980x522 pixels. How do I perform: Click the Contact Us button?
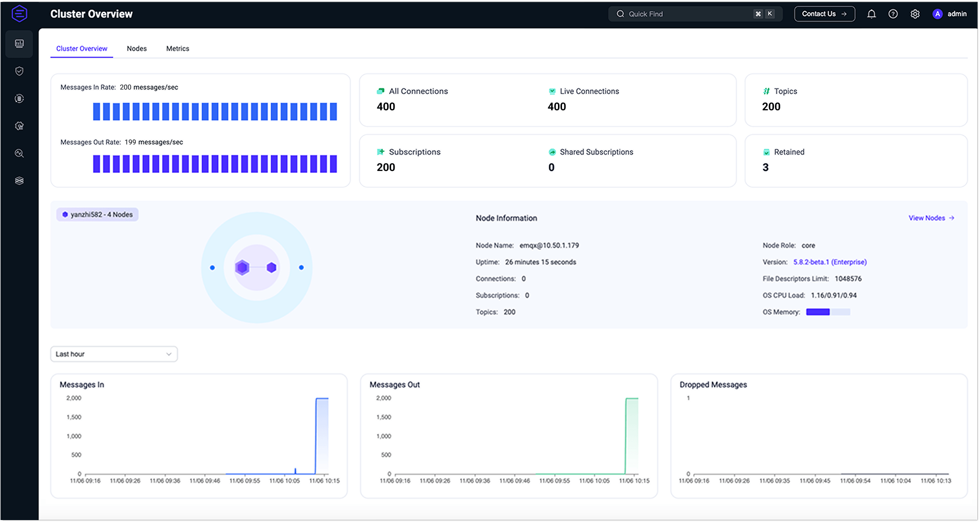[x=824, y=14]
